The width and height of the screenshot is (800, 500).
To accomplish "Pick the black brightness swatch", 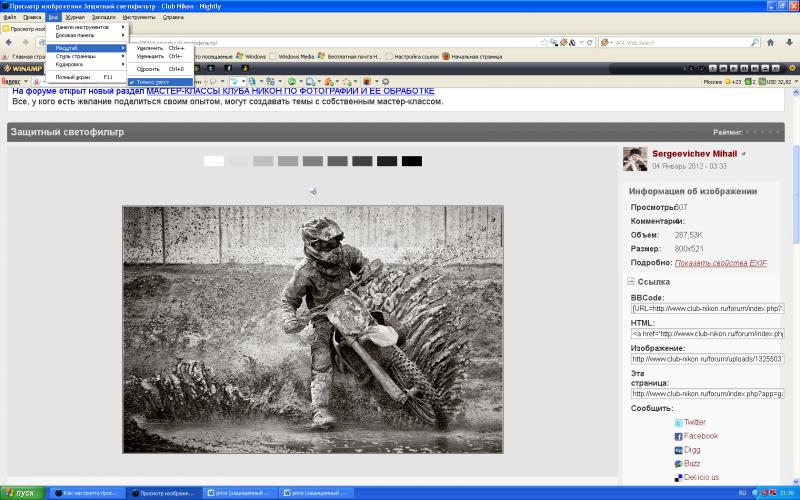I will click(412, 161).
